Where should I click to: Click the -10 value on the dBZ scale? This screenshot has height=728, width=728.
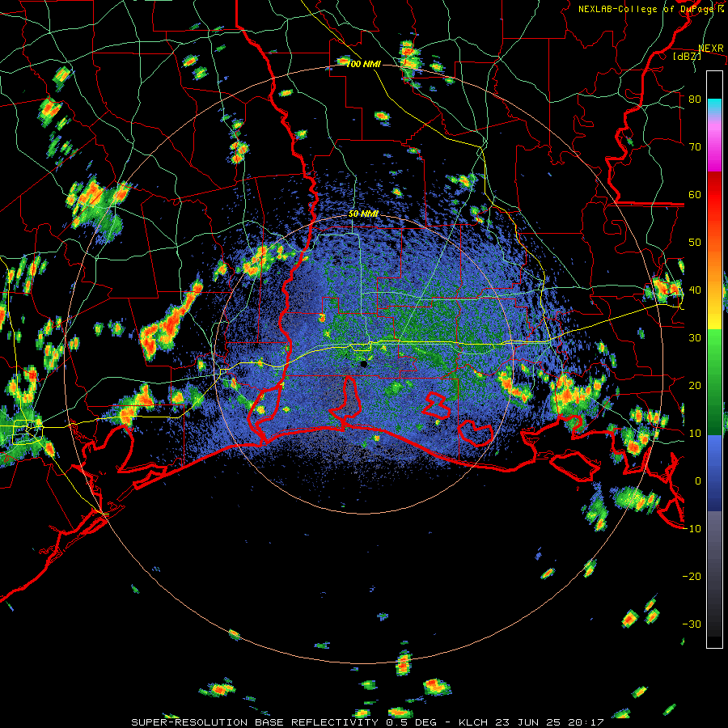coord(692,529)
